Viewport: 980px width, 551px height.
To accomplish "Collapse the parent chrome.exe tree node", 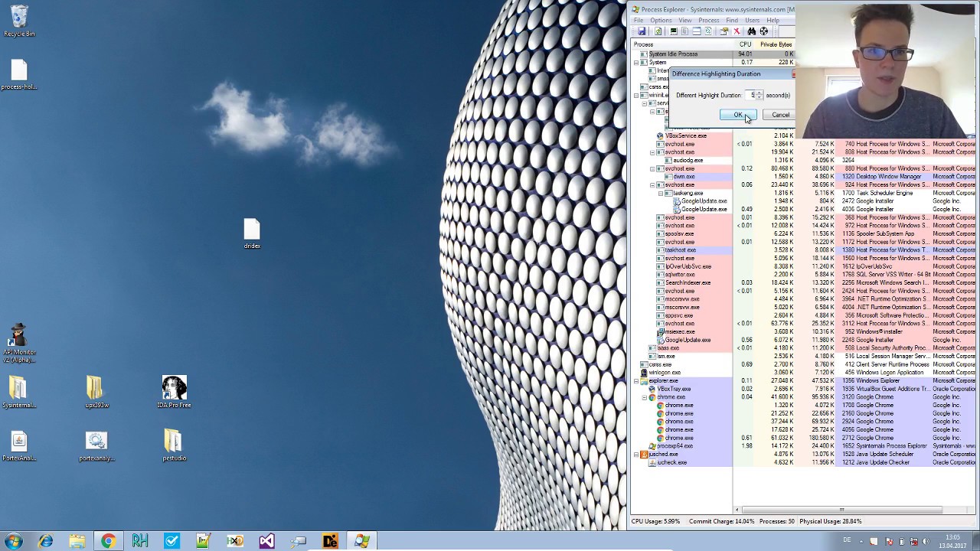I will coord(644,397).
